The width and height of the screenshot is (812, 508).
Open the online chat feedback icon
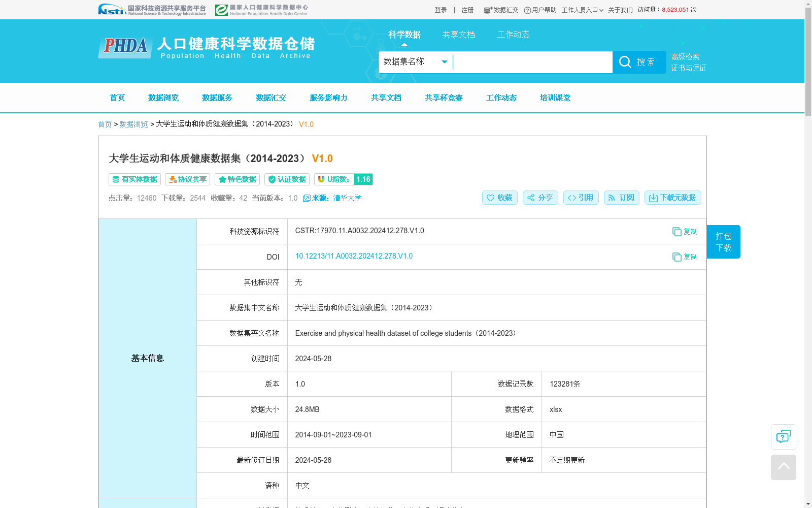(783, 437)
